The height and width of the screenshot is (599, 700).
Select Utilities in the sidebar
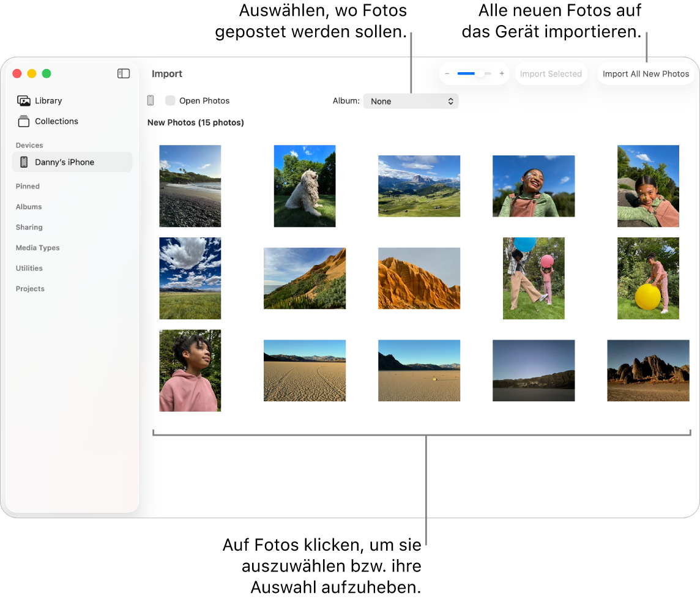pyautogui.click(x=29, y=268)
